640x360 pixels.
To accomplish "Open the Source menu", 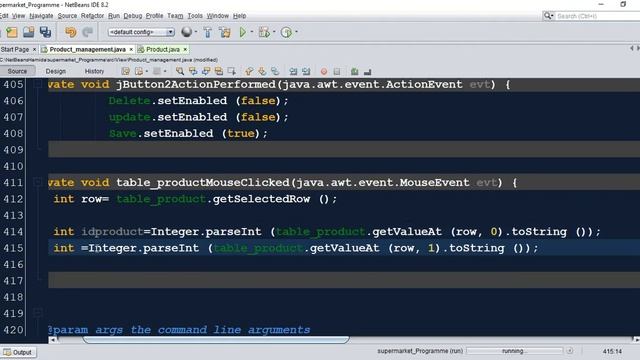I will (67, 16).
